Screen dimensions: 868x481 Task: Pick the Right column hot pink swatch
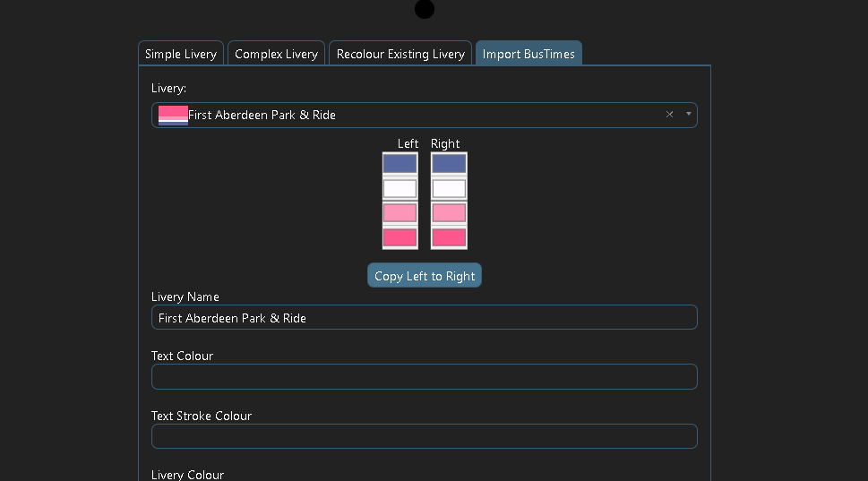pos(449,238)
